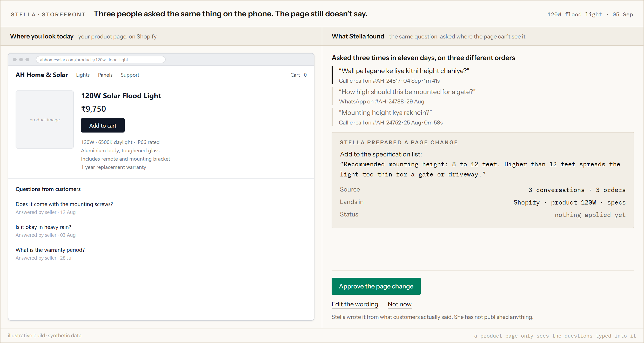The image size is (644, 343).
Task: Click the 'nothing applied yet' status
Action: click(590, 215)
